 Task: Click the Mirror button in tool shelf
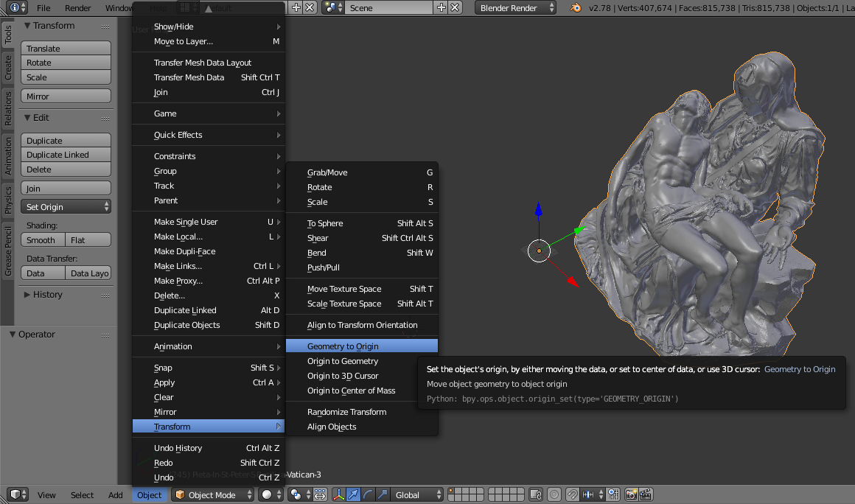[66, 97]
